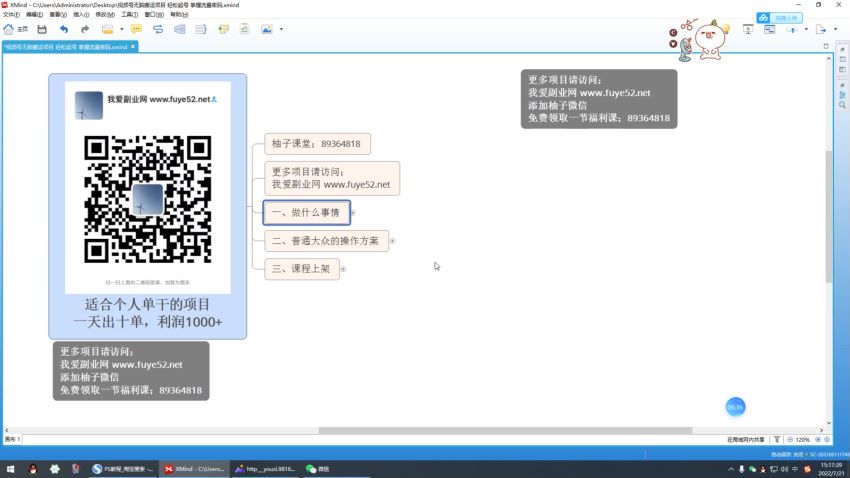Select the 二、普通大众的操作方案 topic
This screenshot has width=850, height=478.
(326, 241)
